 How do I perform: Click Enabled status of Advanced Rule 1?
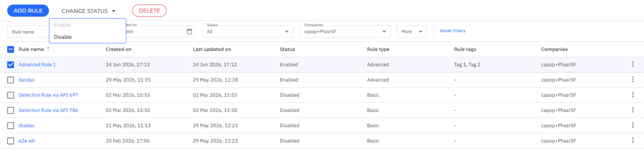(289, 64)
